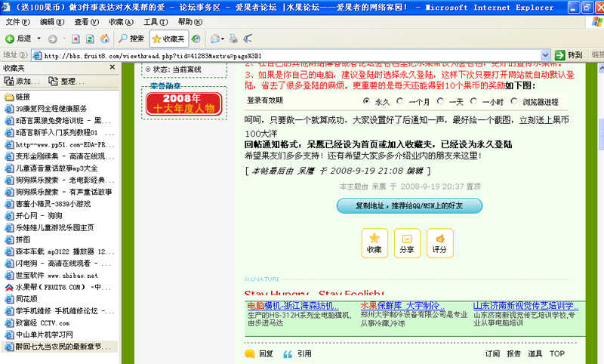This screenshot has height=364, width=604.
Task: Click the 收藏 star icon button
Action: [x=374, y=243]
